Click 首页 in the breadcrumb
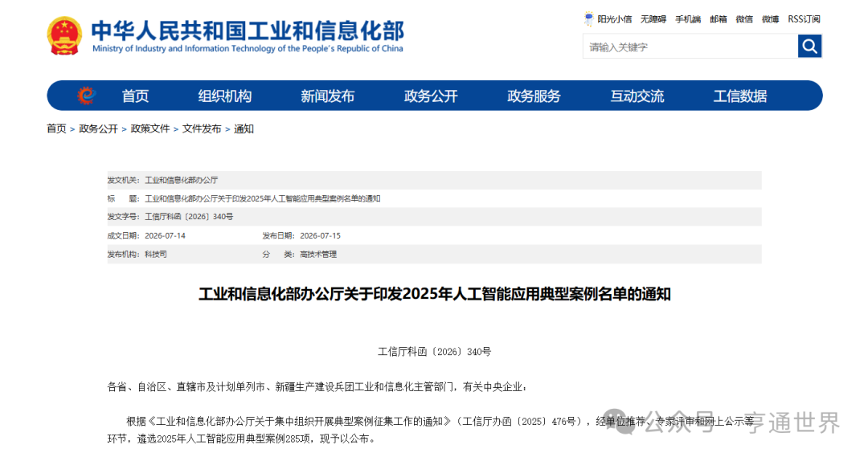Image resolution: width=868 pixels, height=457 pixels. (56, 129)
